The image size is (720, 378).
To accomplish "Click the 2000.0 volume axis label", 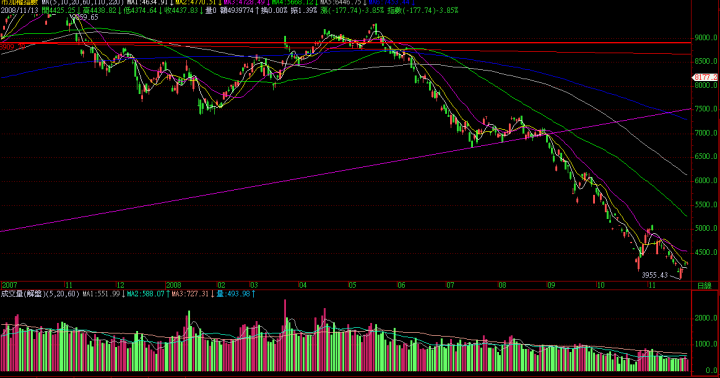I will (706, 318).
